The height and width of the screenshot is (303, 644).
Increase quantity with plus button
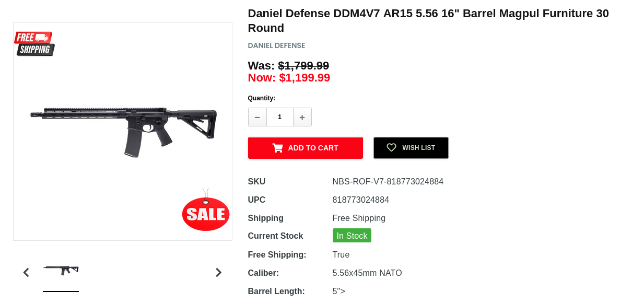(302, 117)
